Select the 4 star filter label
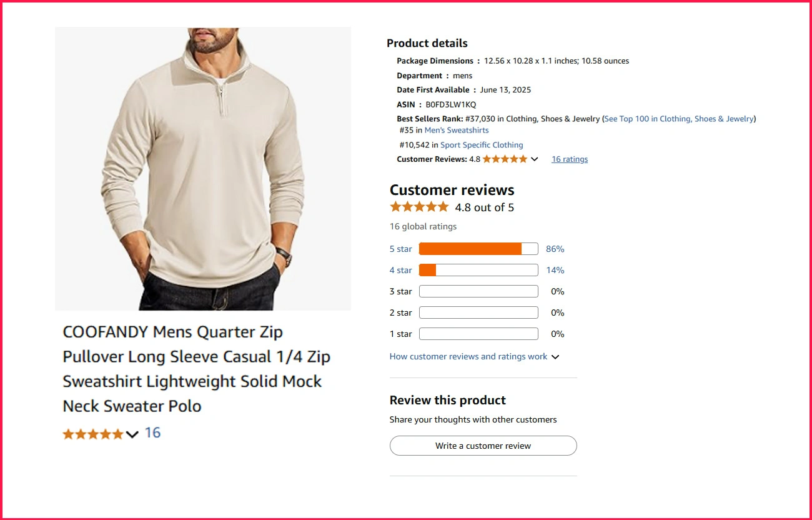The image size is (812, 520). (400, 270)
